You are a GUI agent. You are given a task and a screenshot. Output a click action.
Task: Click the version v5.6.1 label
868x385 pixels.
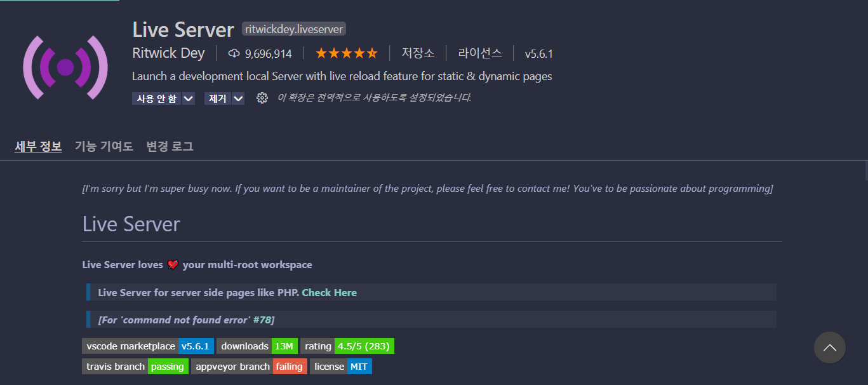(x=538, y=54)
